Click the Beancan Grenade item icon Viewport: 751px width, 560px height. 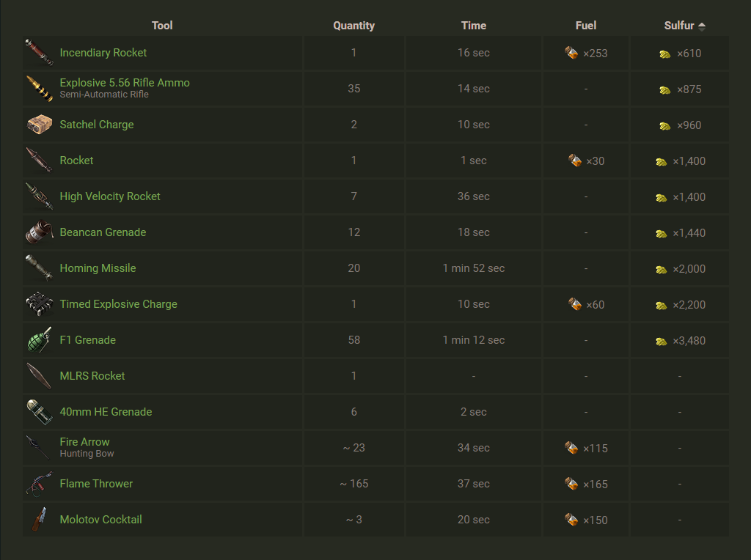pyautogui.click(x=39, y=232)
